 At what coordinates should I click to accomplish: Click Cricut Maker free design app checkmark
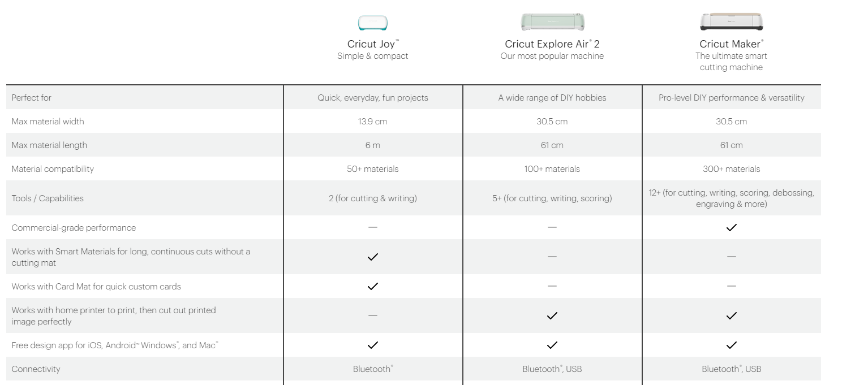[731, 345]
